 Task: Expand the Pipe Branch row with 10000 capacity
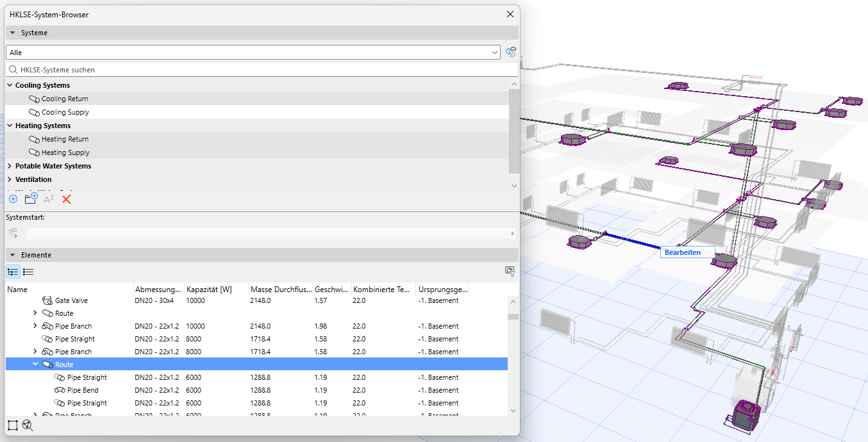tap(35, 326)
